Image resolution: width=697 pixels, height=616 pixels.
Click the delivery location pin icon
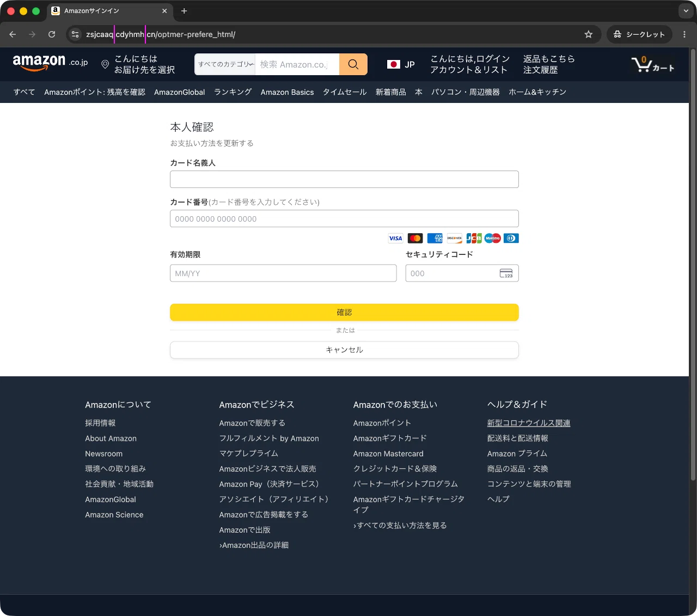coord(105,64)
